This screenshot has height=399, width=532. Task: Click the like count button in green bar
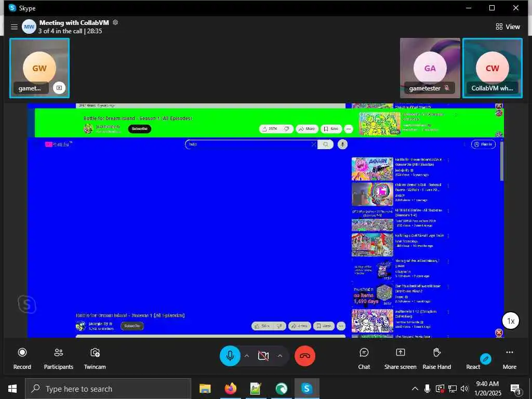(x=271, y=129)
